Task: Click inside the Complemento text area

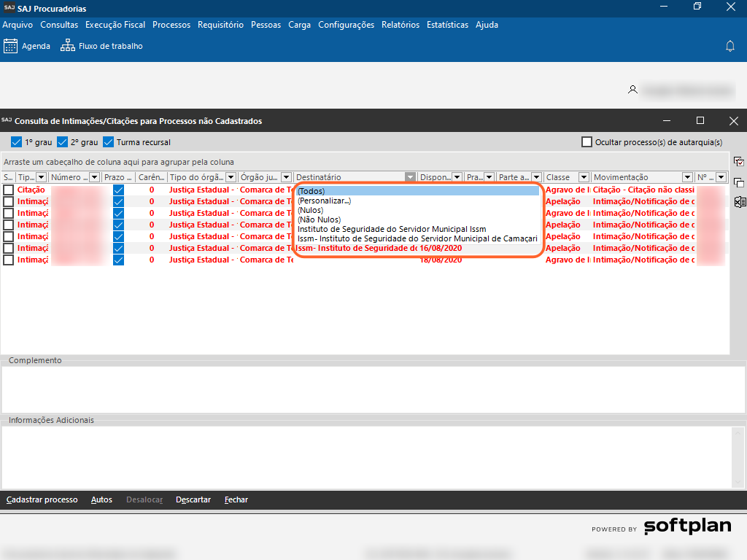Action: tap(365, 389)
